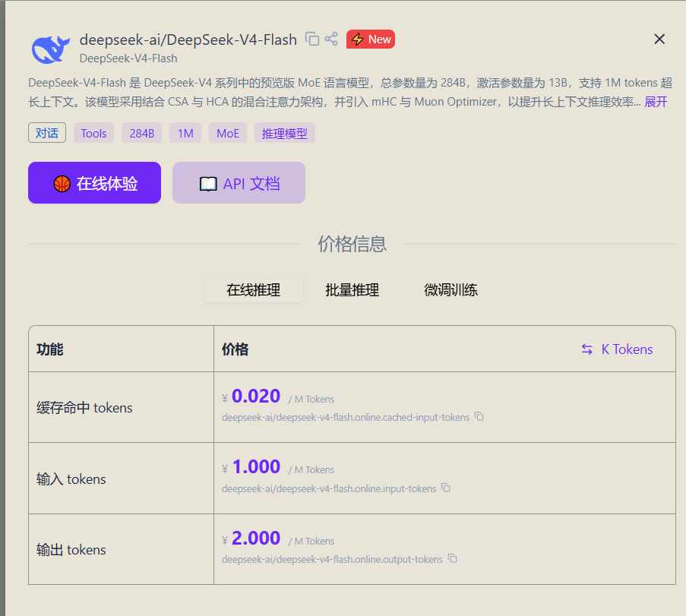Select the 对话 tag
Screen dimensions: 686x616
coord(47,133)
